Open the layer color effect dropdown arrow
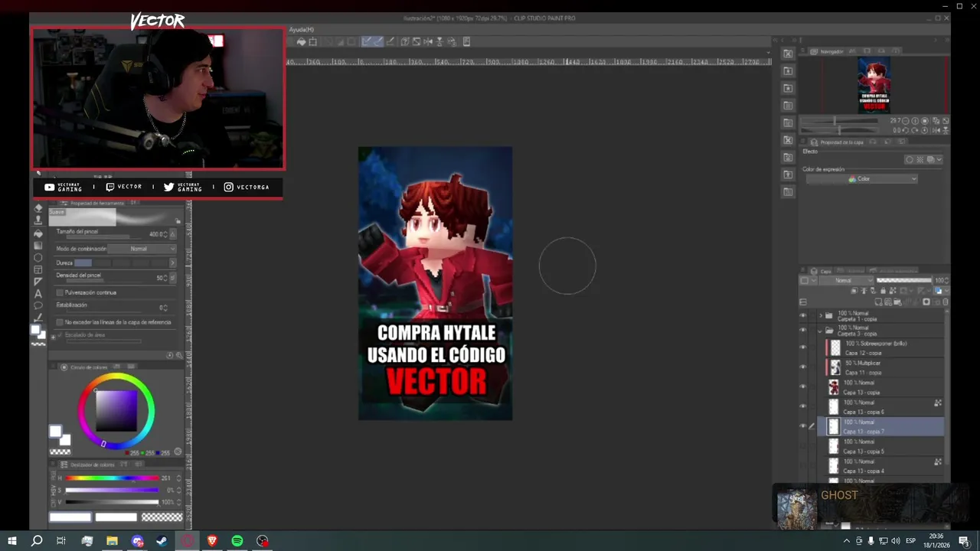Image resolution: width=980 pixels, height=551 pixels. 939,160
